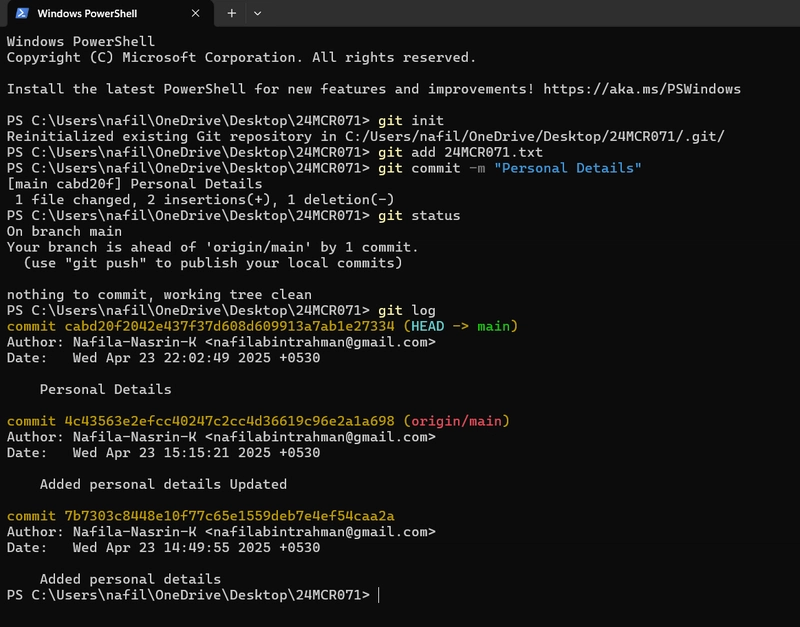
Task: Click commit hash 4c43563e2efcc40247c2cc4d36619c96e2a1a698
Action: (x=229, y=421)
